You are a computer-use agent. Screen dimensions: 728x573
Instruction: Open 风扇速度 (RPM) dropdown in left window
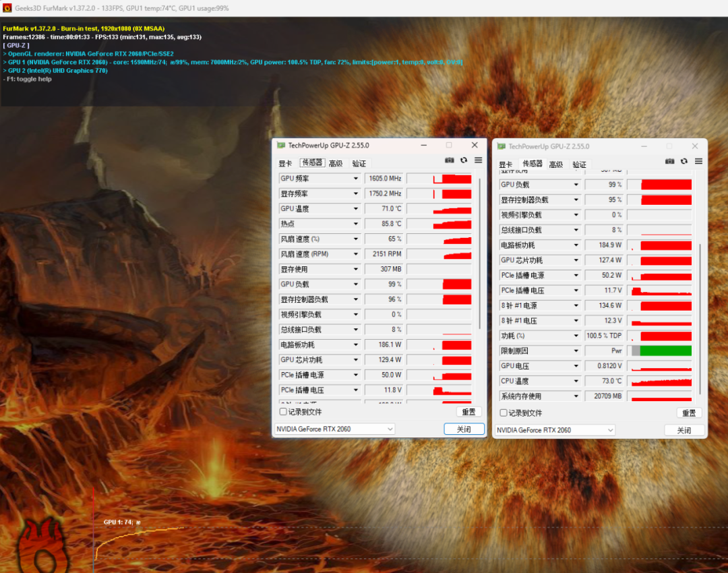click(x=355, y=254)
